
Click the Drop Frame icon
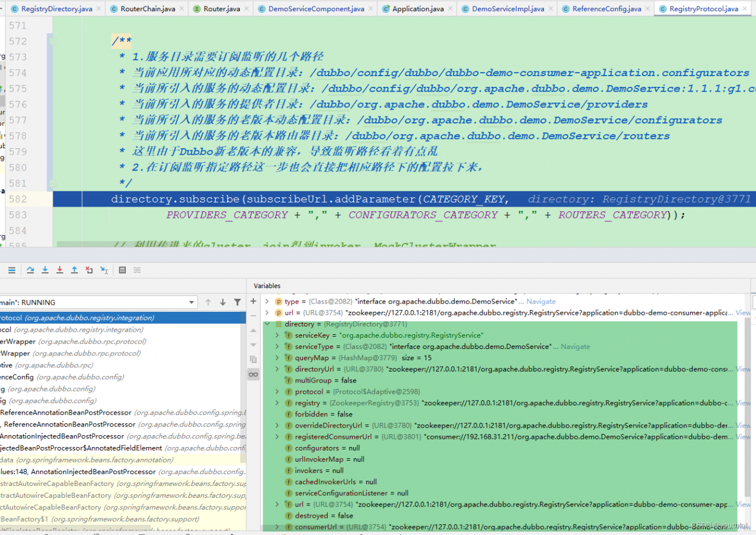point(89,270)
